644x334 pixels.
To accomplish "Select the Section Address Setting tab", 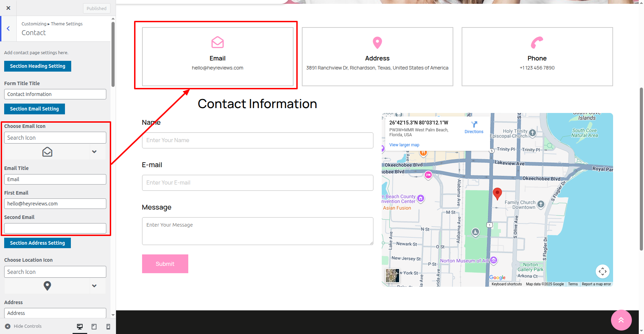I will [38, 243].
